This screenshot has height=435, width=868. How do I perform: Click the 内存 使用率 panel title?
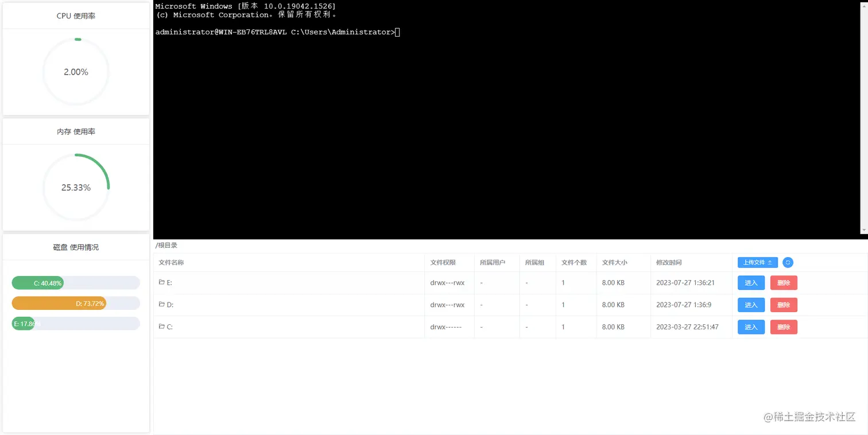(x=76, y=131)
